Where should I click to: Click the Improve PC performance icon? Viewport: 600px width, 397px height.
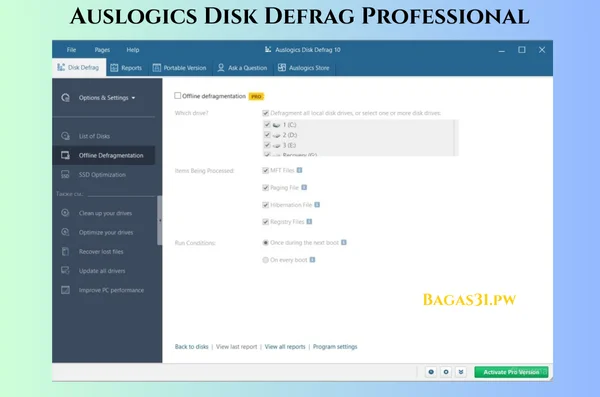65,290
